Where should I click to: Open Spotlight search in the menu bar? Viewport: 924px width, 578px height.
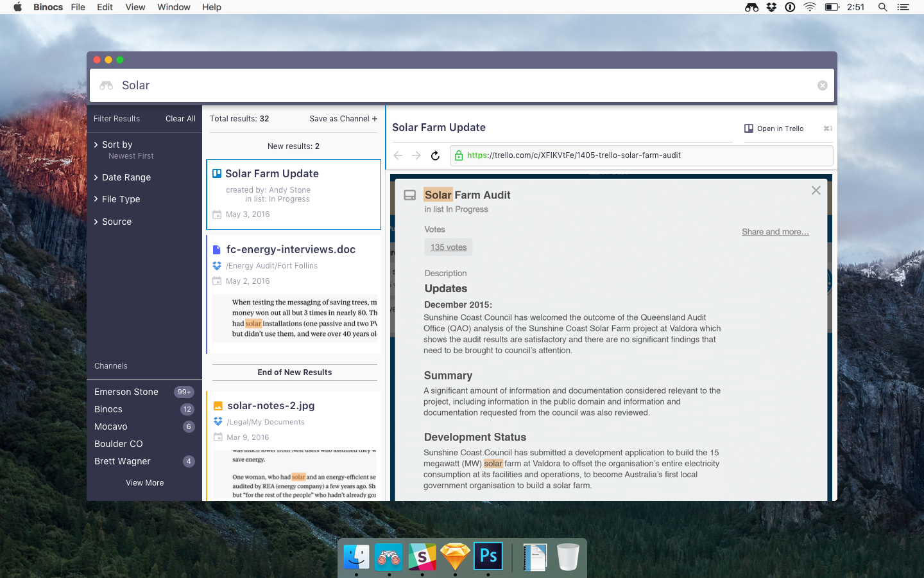point(882,7)
